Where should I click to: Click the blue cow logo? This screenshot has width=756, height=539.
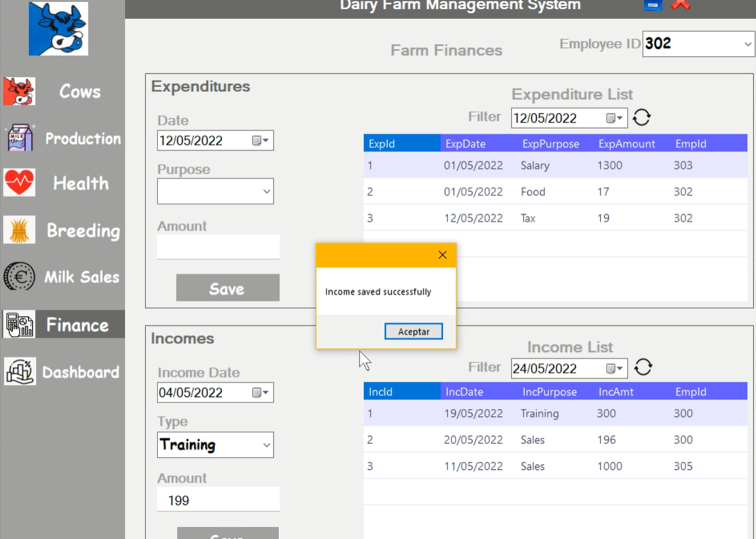click(x=58, y=28)
